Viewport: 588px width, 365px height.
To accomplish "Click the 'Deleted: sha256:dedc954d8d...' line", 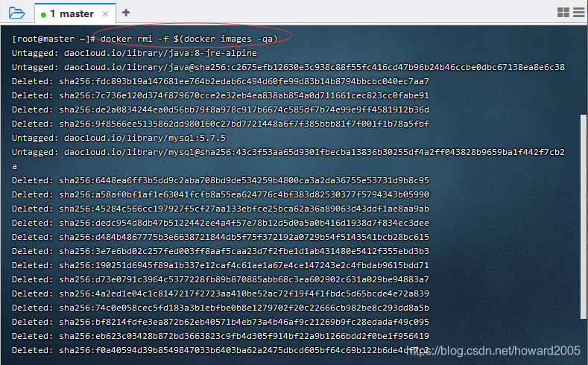I will click(220, 223).
